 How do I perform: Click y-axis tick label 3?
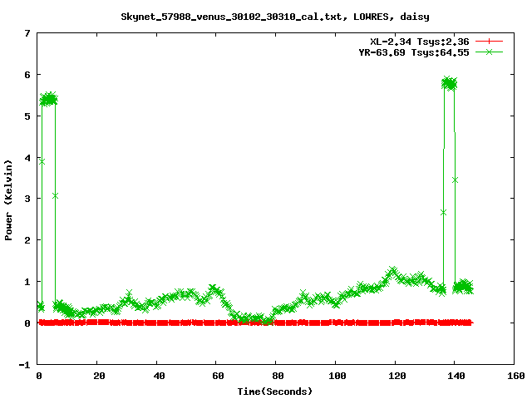(x=27, y=199)
